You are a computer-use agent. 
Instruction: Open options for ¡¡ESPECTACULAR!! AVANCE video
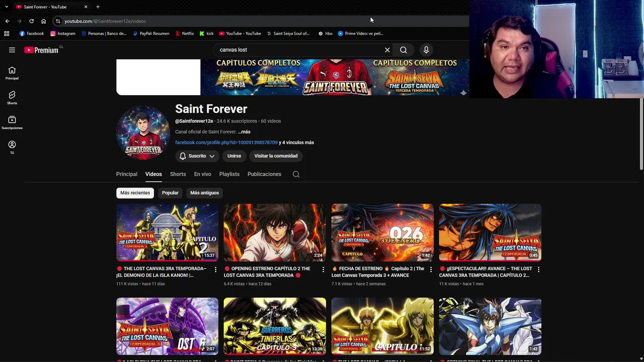538,269
